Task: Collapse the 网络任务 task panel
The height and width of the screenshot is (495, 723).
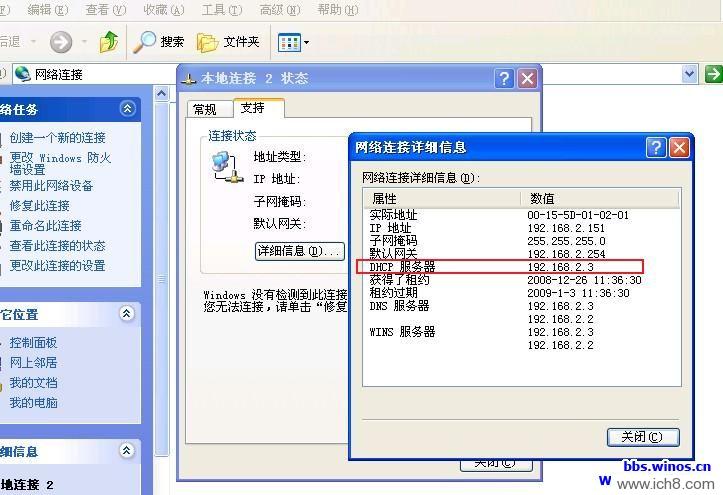Action: (x=127, y=108)
